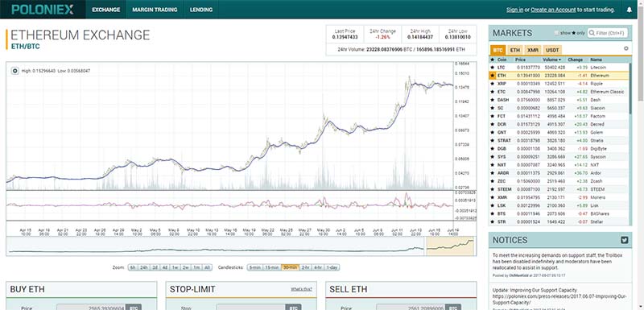The height and width of the screenshot is (310, 644).
Task: Open the press-releases support capacity notice link
Action: 559,299
